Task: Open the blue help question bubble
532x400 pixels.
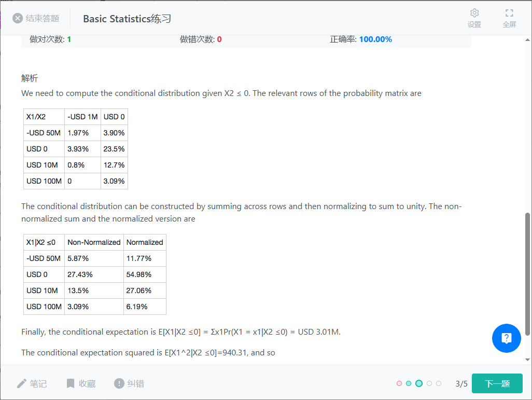Action: (x=506, y=338)
